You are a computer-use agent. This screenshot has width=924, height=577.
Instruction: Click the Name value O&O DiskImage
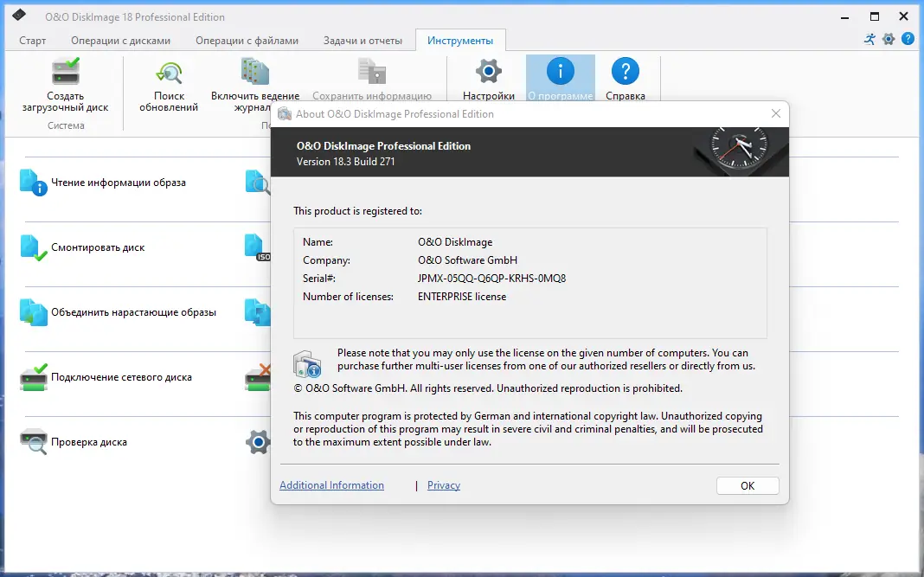[x=455, y=241]
